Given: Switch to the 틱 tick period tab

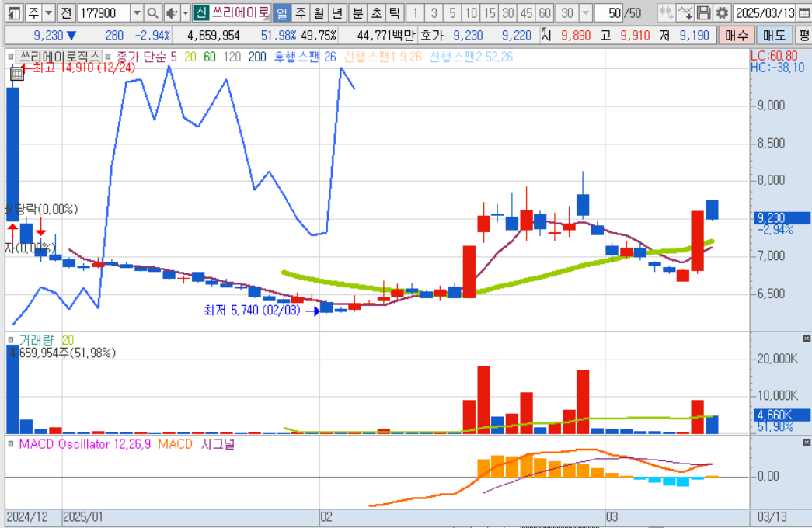Looking at the screenshot, I should 395,13.
